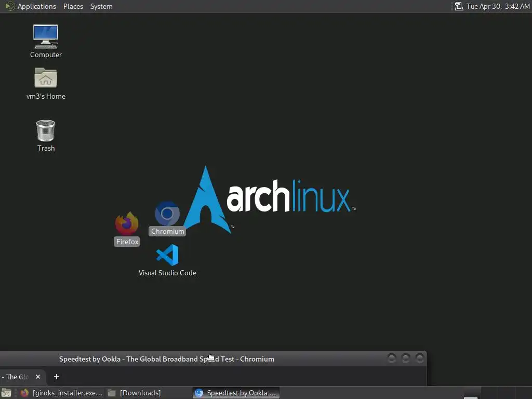The width and height of the screenshot is (532, 399).
Task: Click the "Visual Studio Code" icon label
Action: [167, 273]
